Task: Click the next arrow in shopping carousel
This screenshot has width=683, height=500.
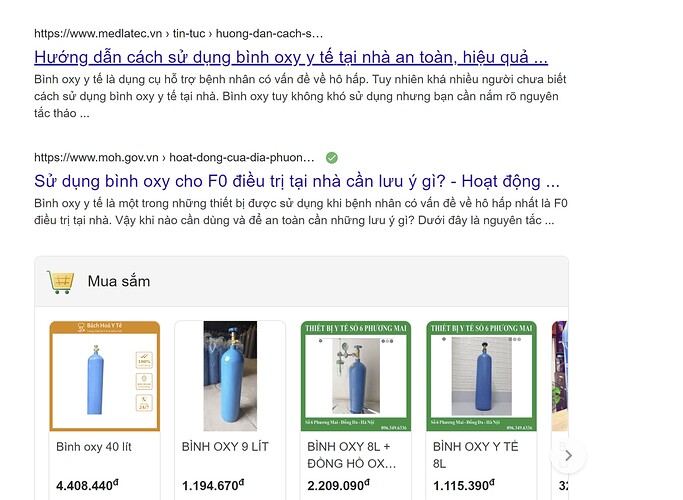Action: [x=568, y=456]
